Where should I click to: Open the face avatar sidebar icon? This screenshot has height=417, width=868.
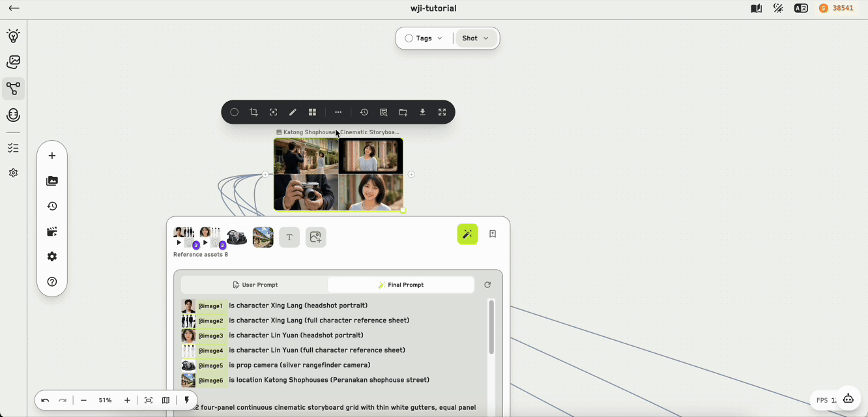(x=13, y=115)
